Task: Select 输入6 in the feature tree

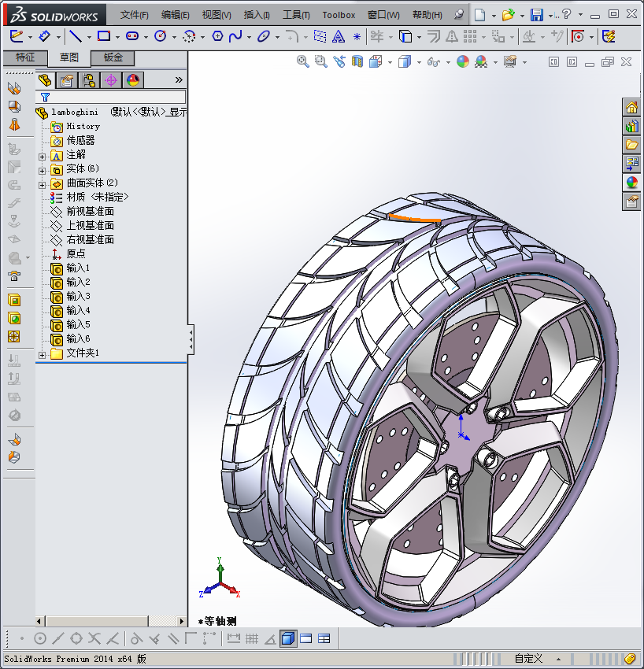Action: pyautogui.click(x=78, y=338)
